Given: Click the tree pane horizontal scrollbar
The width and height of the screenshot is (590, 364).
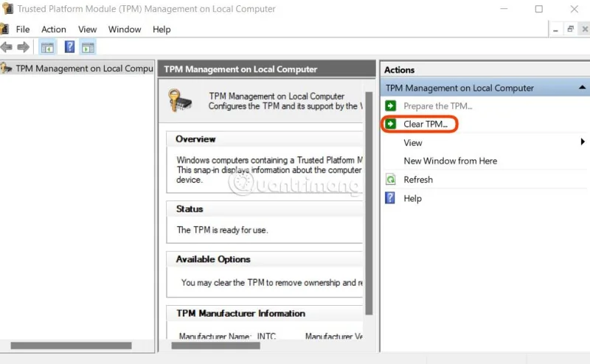Looking at the screenshot, I should pos(71,346).
